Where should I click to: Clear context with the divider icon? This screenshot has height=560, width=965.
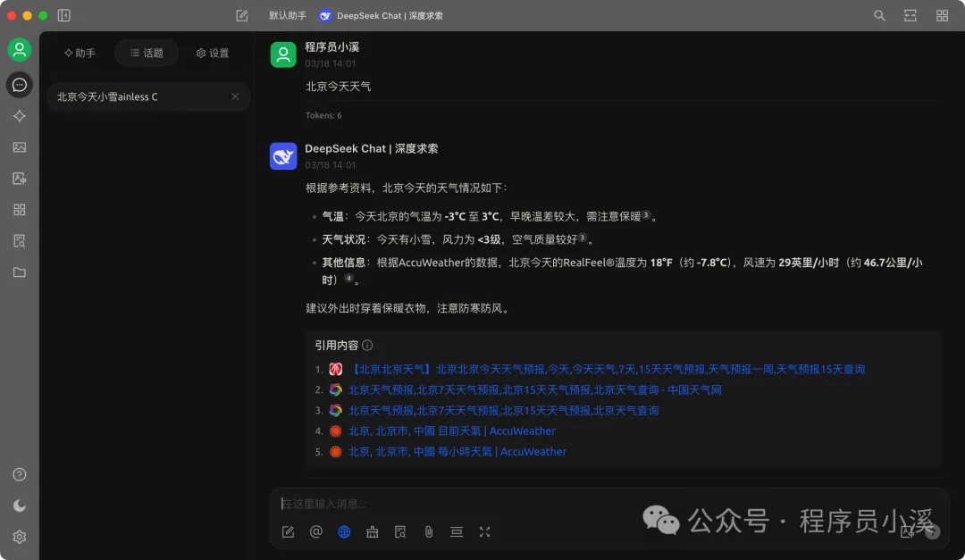click(x=457, y=531)
